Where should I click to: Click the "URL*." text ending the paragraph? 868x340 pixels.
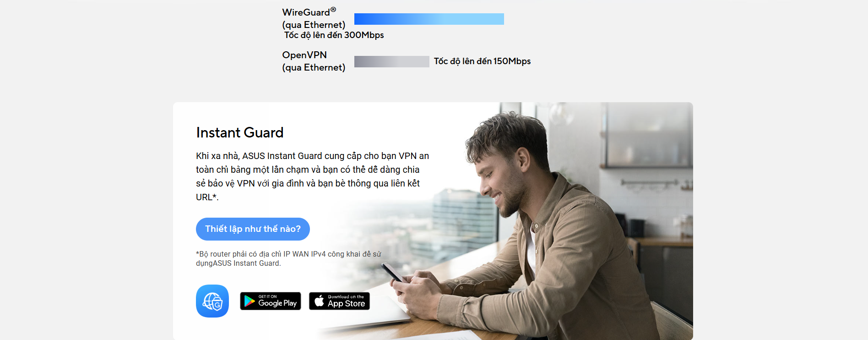pos(207,197)
